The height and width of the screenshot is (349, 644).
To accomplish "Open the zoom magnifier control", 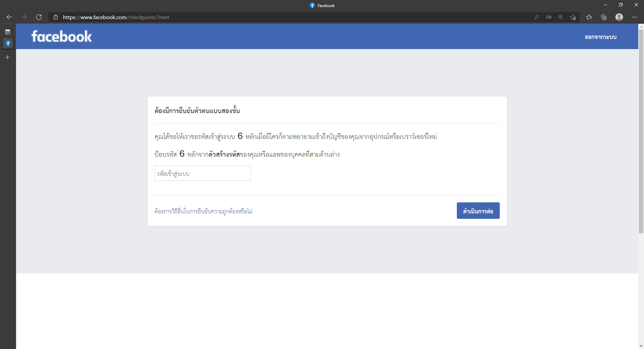I will tap(561, 17).
